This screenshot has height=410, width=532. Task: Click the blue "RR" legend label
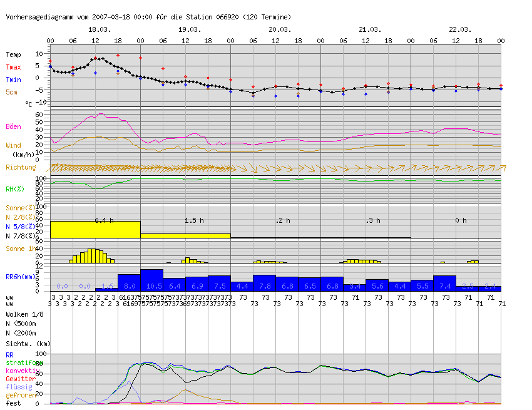[x=9, y=355]
